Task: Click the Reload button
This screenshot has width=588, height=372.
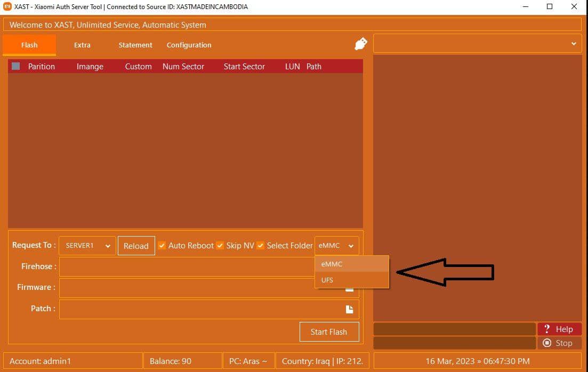Action: click(136, 246)
